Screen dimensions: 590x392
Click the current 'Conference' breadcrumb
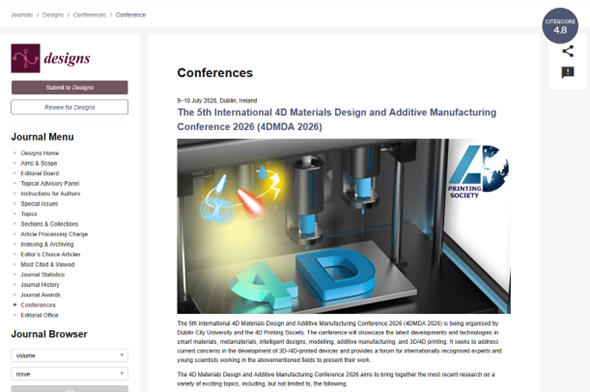pyautogui.click(x=131, y=15)
